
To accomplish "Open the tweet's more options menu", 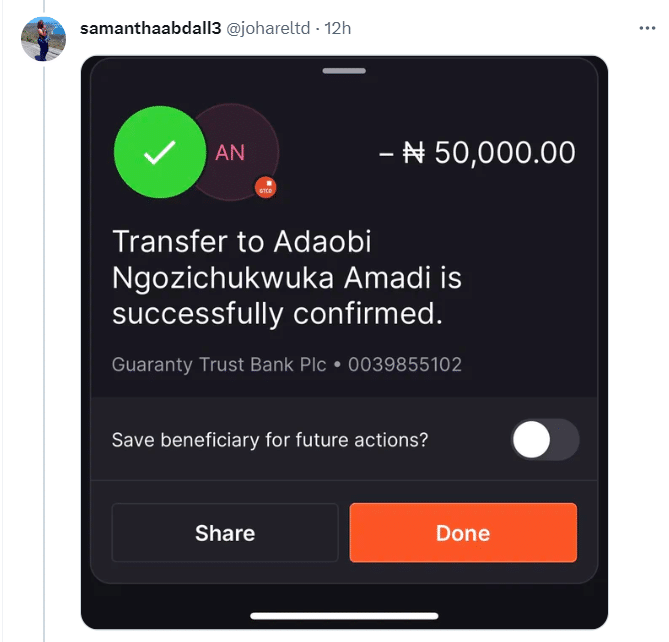I will [x=647, y=29].
